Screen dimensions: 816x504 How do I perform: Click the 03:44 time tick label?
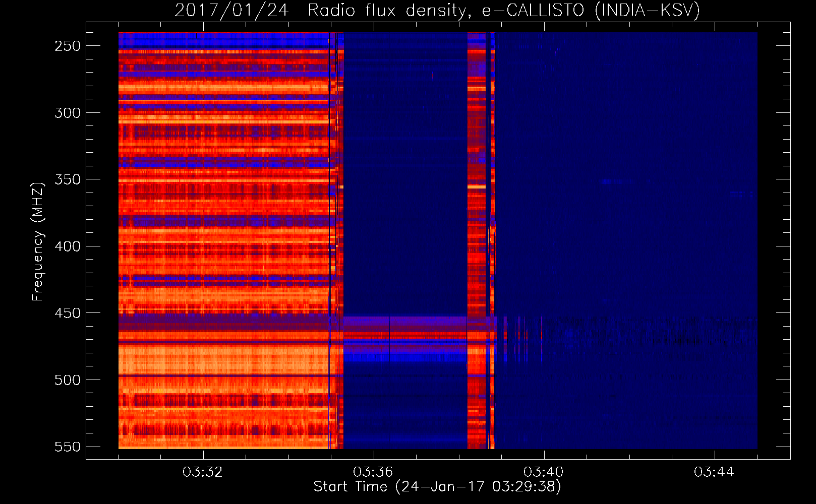[714, 472]
